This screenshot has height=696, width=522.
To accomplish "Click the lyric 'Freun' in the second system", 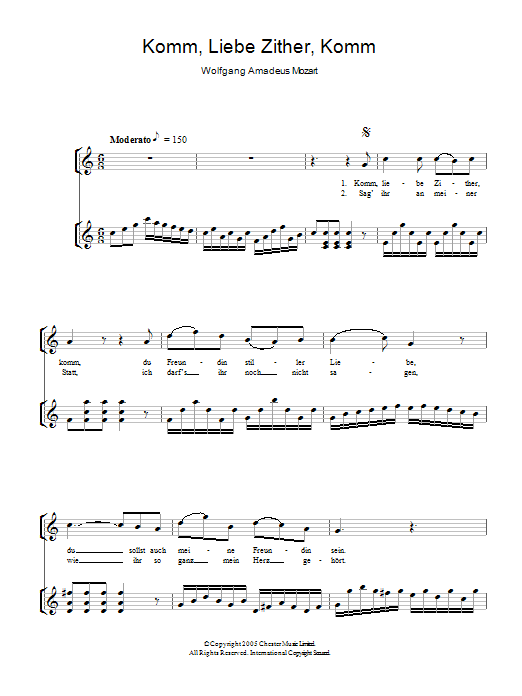I will [177, 362].
